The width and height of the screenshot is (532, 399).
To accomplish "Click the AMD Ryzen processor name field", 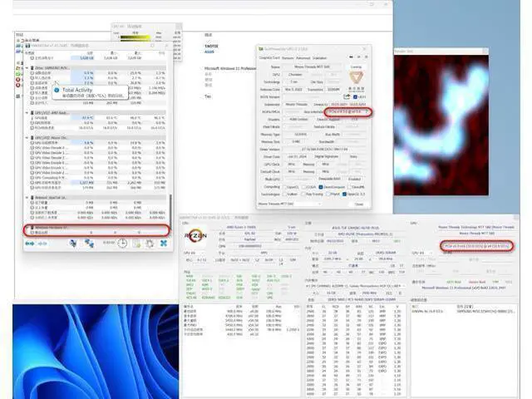I will (241, 227).
